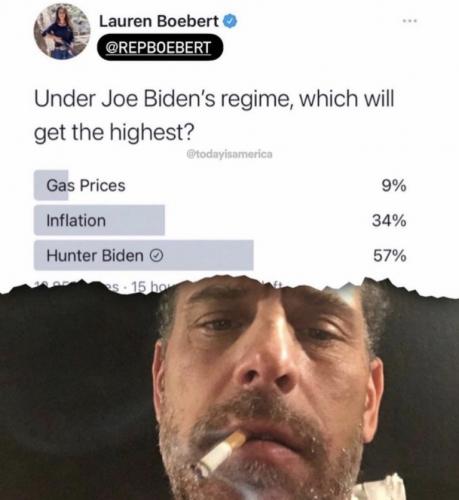Click the 57% poll result
Image resolution: width=459 pixels, height=500 pixels.
pos(390,256)
